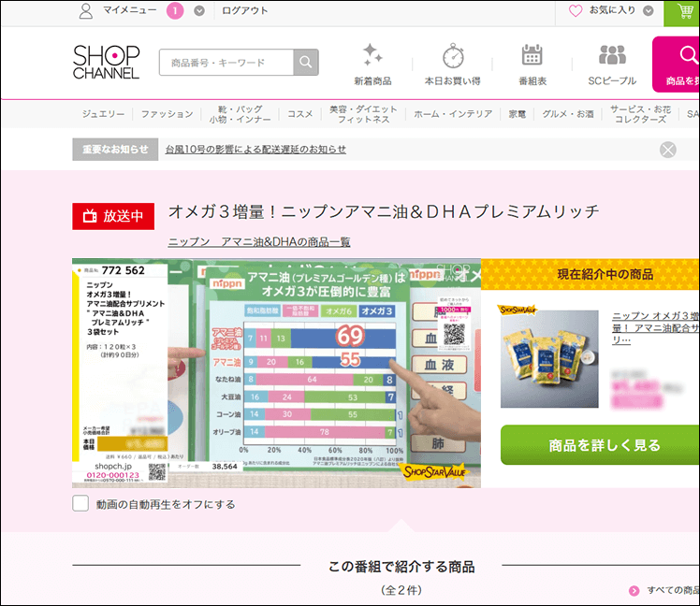700x606 pixels.
Task: Click the pink notification badge showing 1
Action: pyautogui.click(x=175, y=11)
